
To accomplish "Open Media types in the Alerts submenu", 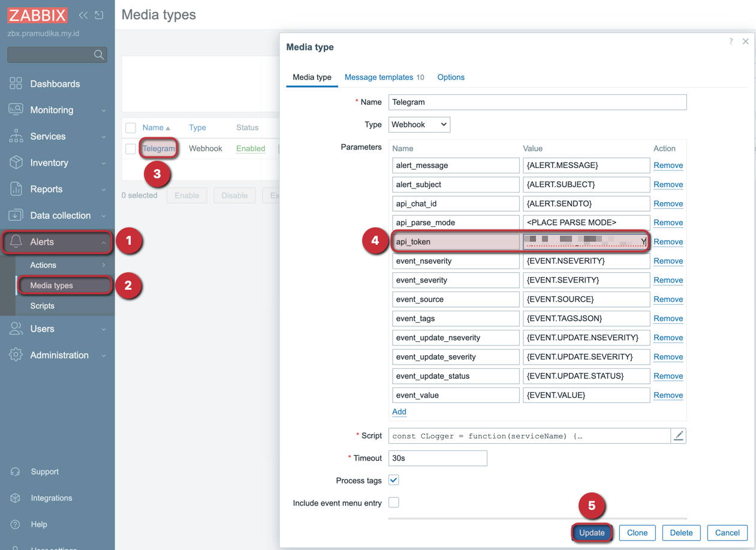I will [52, 285].
